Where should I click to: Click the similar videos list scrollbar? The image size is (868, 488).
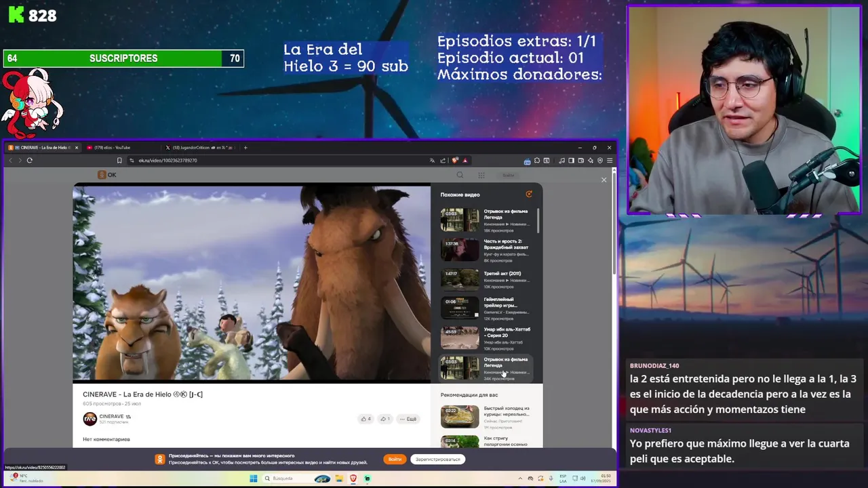pos(538,220)
